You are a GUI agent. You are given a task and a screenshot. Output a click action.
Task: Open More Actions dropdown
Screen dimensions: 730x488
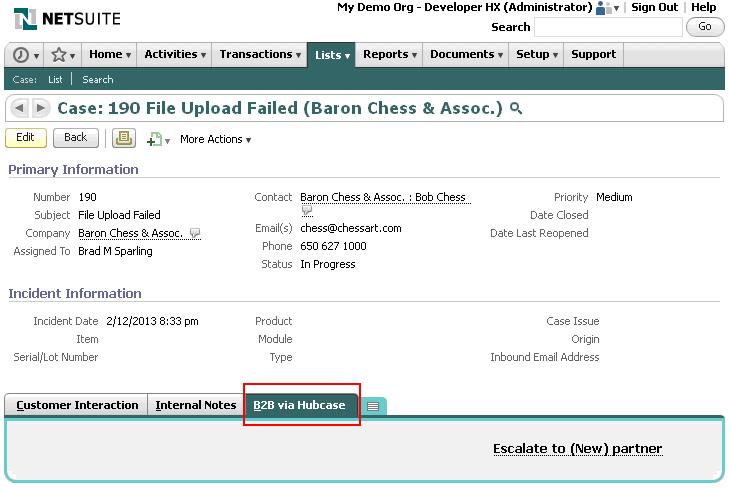coord(216,139)
